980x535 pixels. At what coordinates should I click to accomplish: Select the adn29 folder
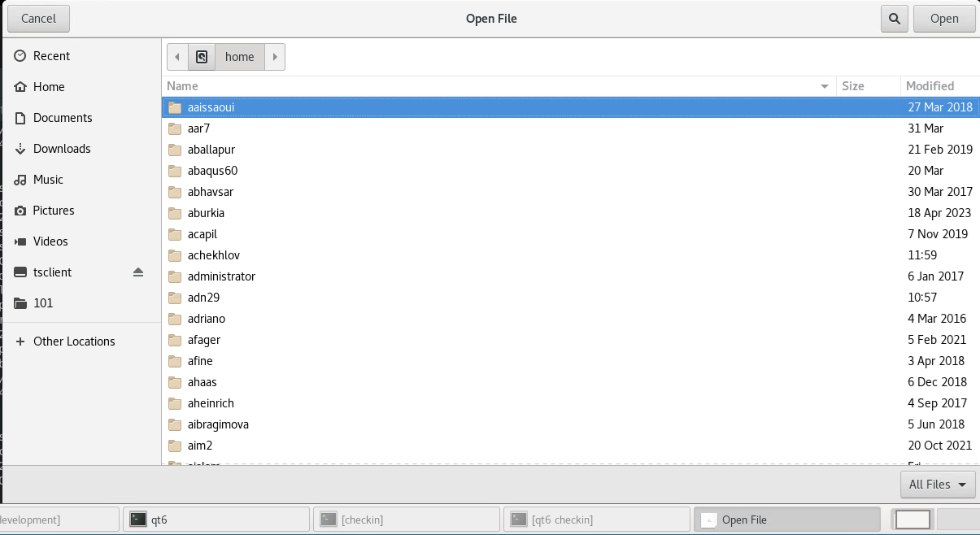tap(571, 298)
